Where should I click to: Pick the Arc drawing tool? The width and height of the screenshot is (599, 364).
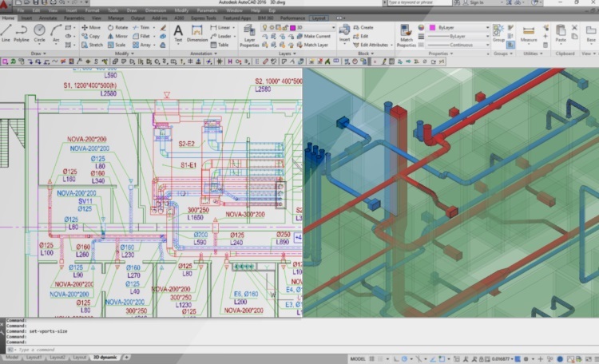(x=57, y=32)
